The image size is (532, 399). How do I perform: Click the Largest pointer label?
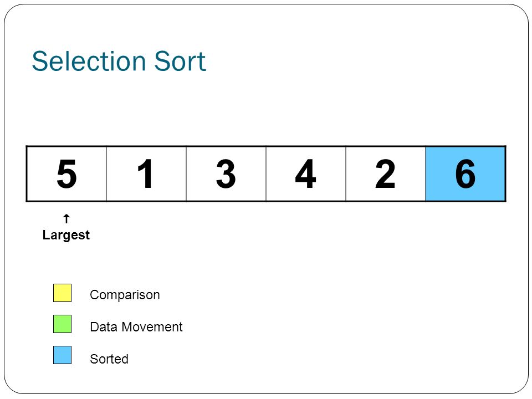[x=66, y=235]
